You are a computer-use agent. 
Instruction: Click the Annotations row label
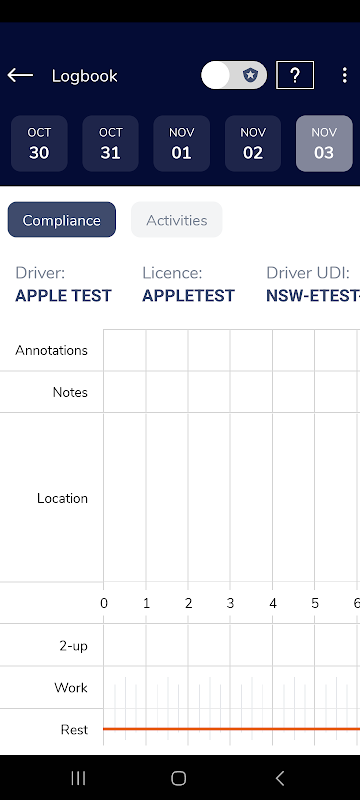point(52,351)
